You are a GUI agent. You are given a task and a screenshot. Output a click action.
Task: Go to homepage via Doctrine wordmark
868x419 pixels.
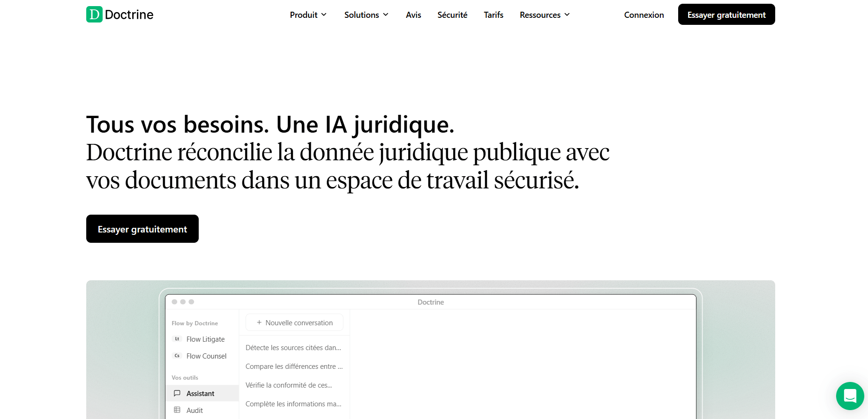click(x=129, y=15)
